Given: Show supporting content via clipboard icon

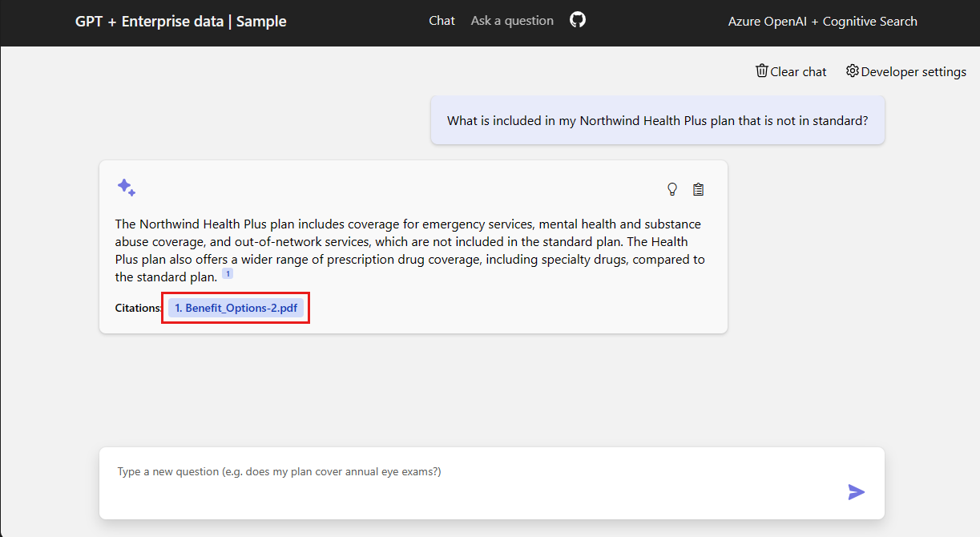Looking at the screenshot, I should (699, 189).
